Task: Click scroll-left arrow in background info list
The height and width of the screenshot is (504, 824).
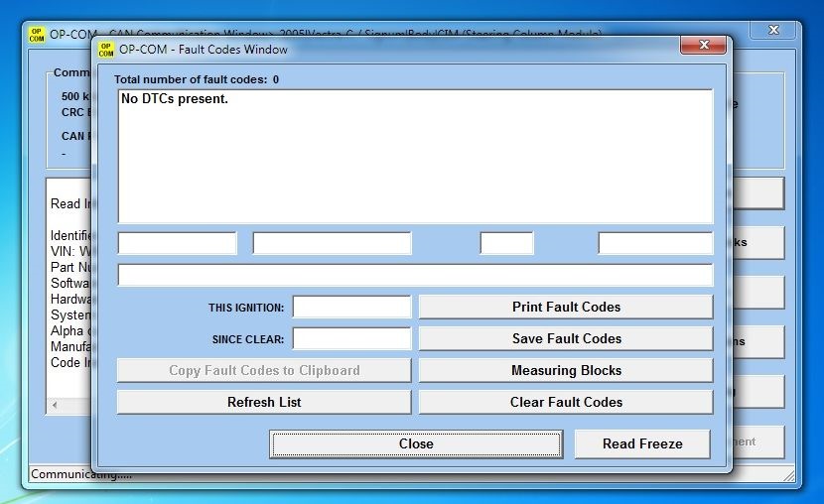Action: tap(55, 405)
